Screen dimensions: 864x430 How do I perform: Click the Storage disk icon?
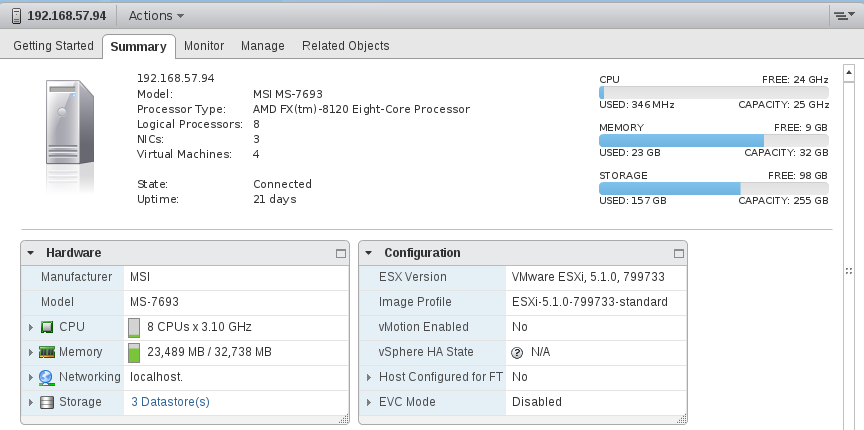[x=47, y=402]
